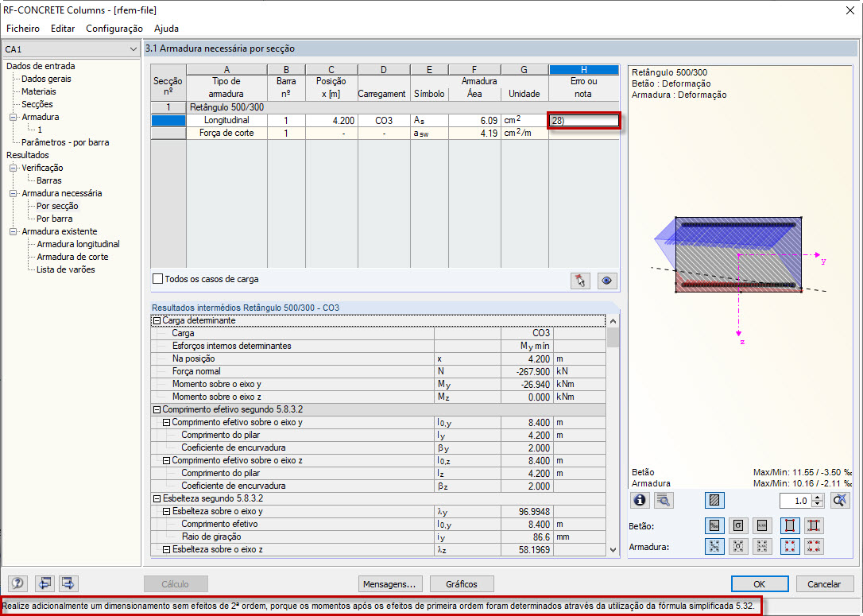Confirm with the OK button
863x616 pixels.
[x=760, y=584]
